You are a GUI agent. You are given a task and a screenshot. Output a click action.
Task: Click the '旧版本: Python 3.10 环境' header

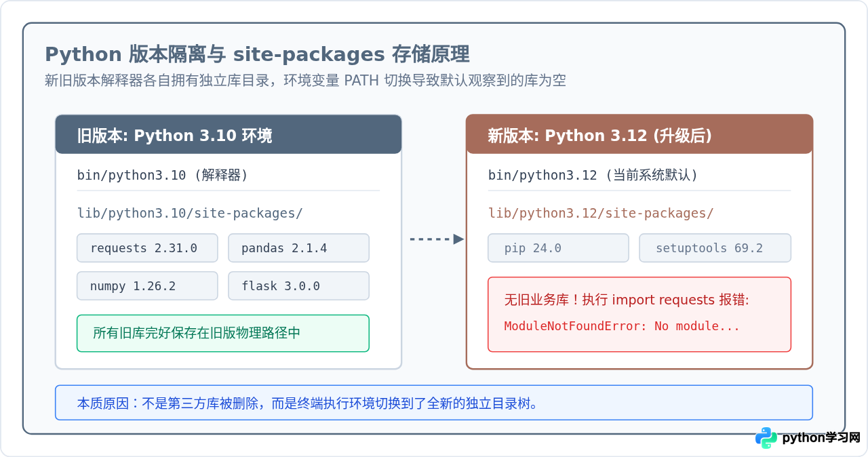tap(229, 134)
